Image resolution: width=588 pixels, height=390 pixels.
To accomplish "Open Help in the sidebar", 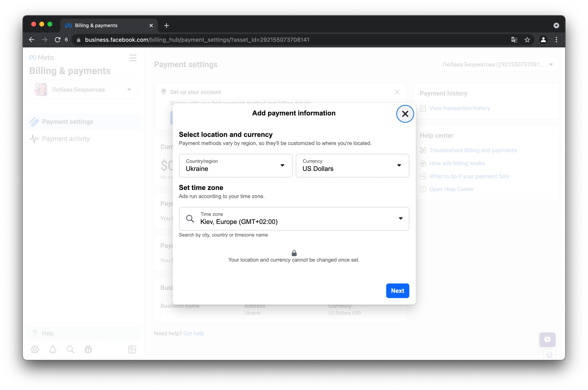I will [83, 333].
